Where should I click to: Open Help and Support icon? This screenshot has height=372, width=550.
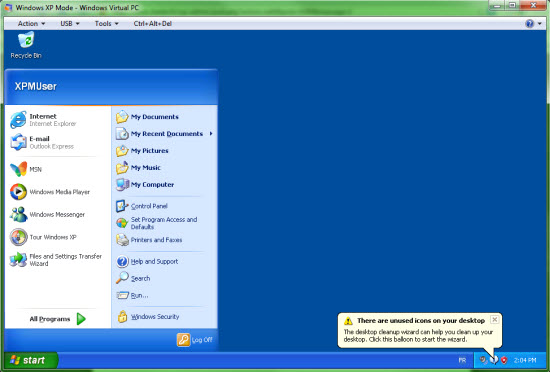pyautogui.click(x=122, y=262)
